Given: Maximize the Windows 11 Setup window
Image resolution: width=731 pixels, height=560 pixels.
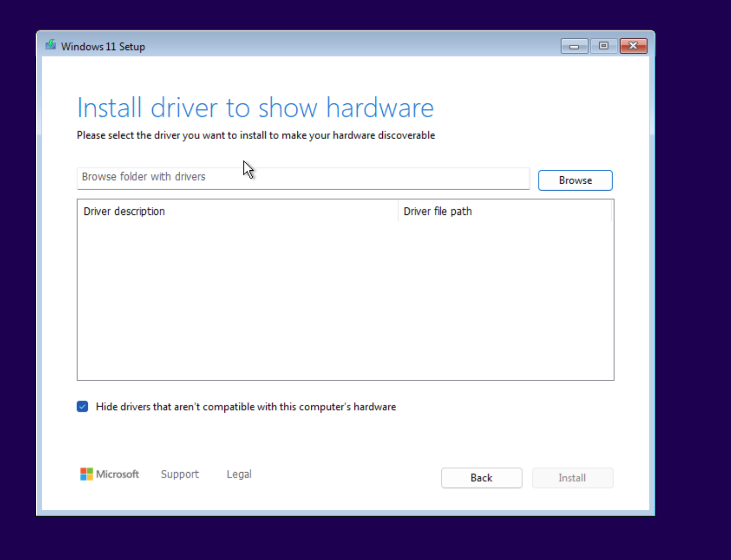Looking at the screenshot, I should [x=604, y=46].
